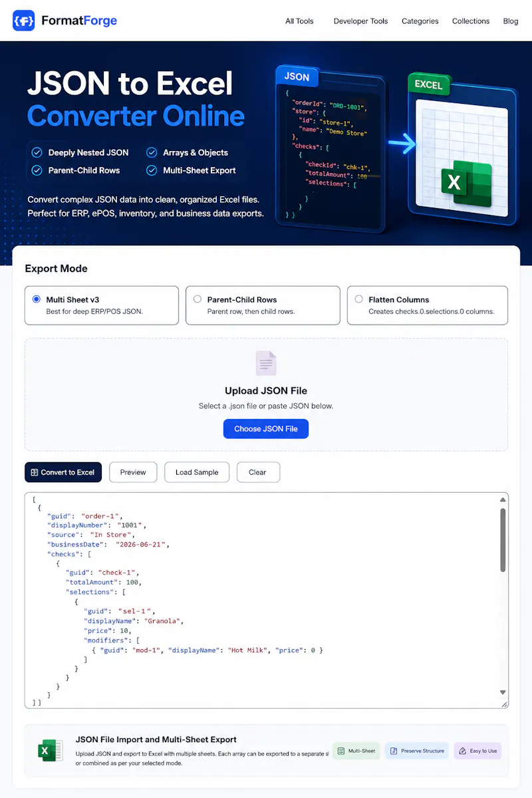Visit the Blog page

tap(511, 21)
